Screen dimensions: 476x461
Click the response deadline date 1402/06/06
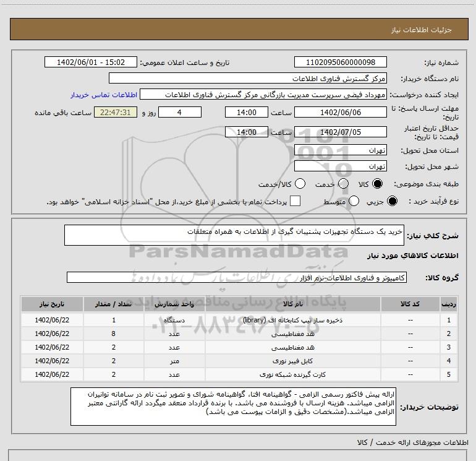(x=340, y=112)
